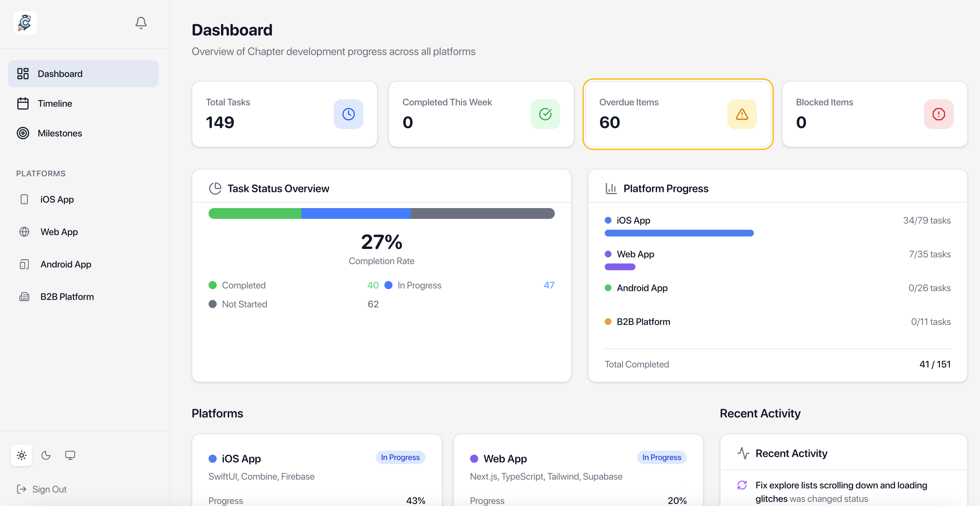Select the Web App sidebar entry
Image resolution: width=980 pixels, height=506 pixels.
(x=59, y=231)
